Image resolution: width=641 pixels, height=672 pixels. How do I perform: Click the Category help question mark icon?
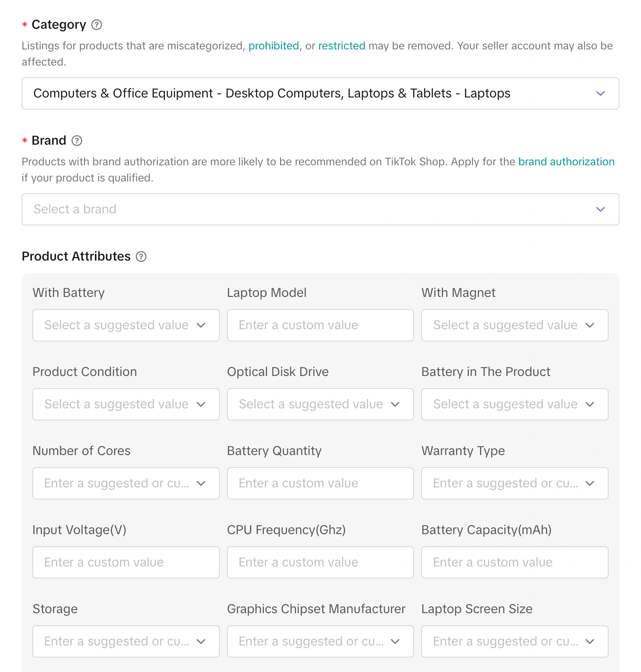[97, 25]
